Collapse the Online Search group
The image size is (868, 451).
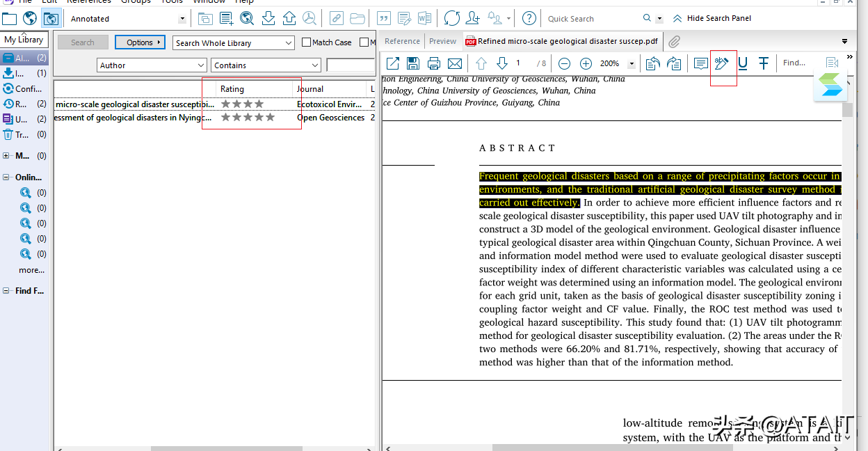(6, 177)
